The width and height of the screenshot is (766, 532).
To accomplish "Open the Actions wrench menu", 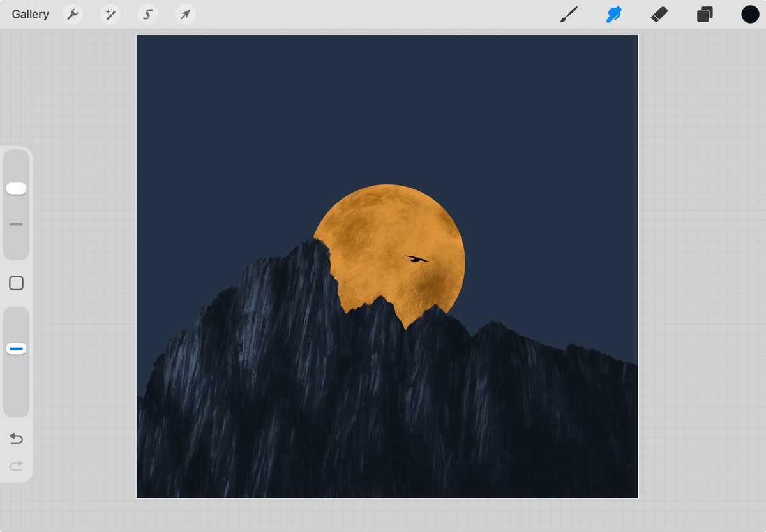I will (73, 14).
